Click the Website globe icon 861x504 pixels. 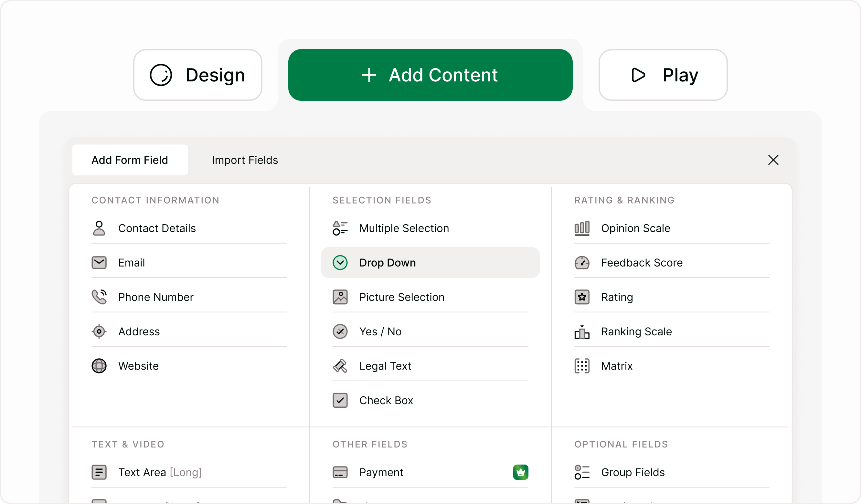99,366
